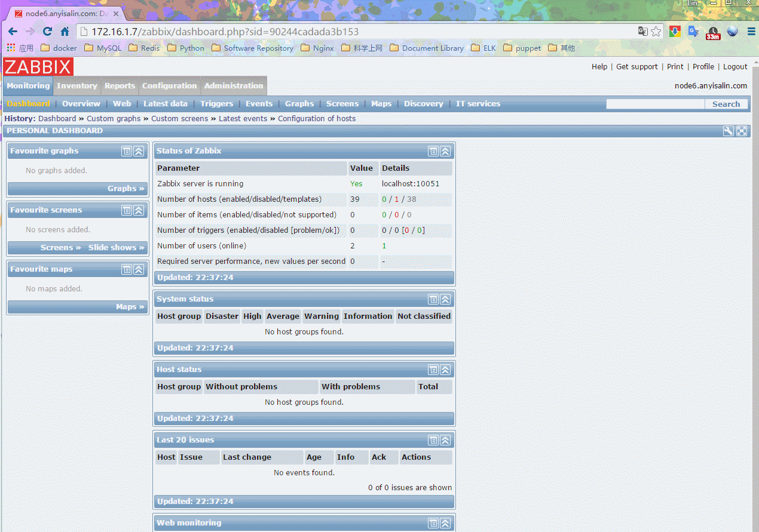Click the browser address bar
The width and height of the screenshot is (759, 532).
(357, 32)
